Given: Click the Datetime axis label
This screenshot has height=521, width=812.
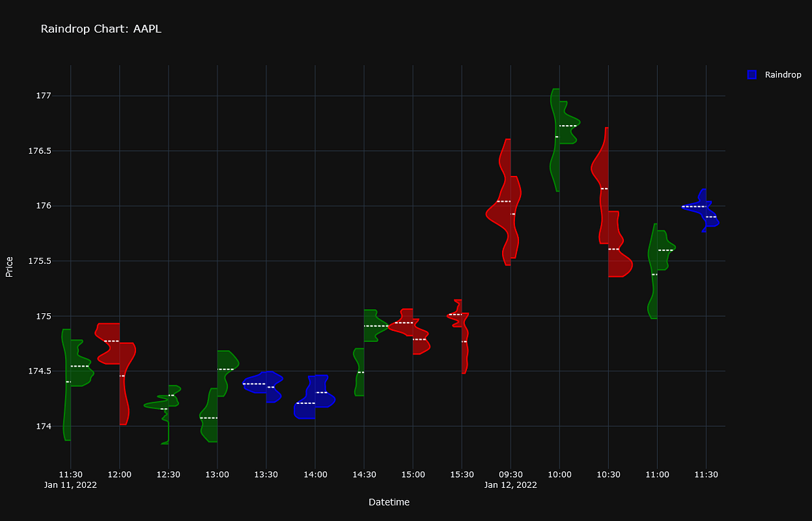Looking at the screenshot, I should (x=389, y=502).
